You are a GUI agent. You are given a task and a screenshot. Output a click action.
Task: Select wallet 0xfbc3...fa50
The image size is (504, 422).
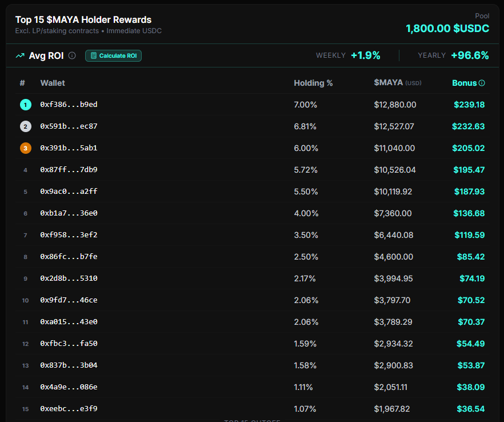[69, 344]
